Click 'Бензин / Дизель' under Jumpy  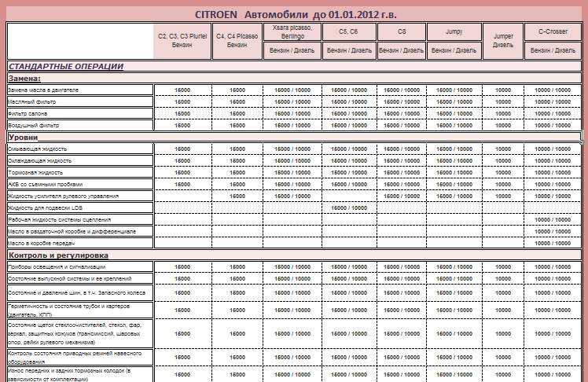pos(454,50)
